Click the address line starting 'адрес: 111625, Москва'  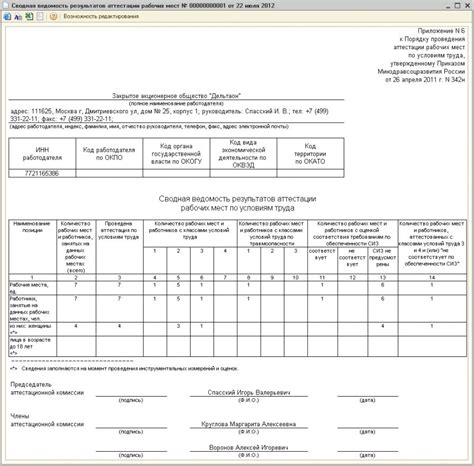[169, 115]
